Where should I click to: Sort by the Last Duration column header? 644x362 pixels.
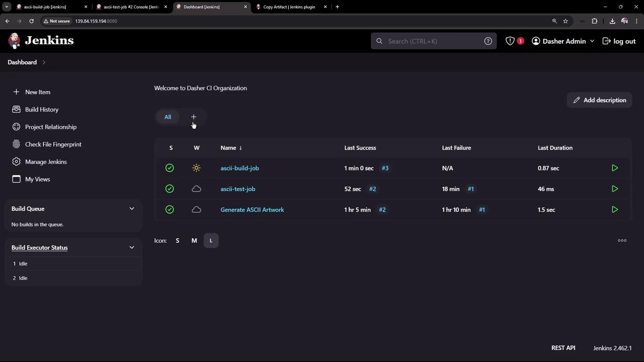click(x=555, y=148)
